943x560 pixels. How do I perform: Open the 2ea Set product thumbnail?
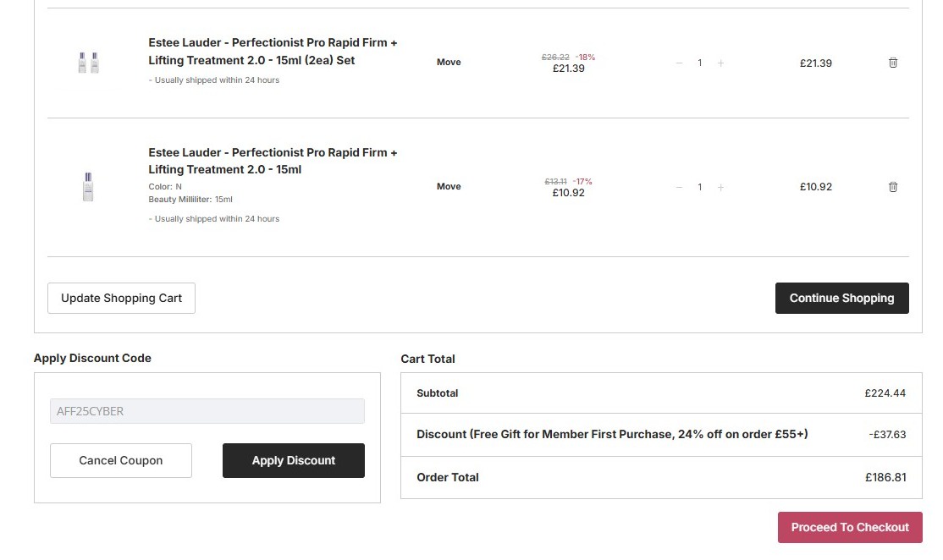(x=89, y=63)
